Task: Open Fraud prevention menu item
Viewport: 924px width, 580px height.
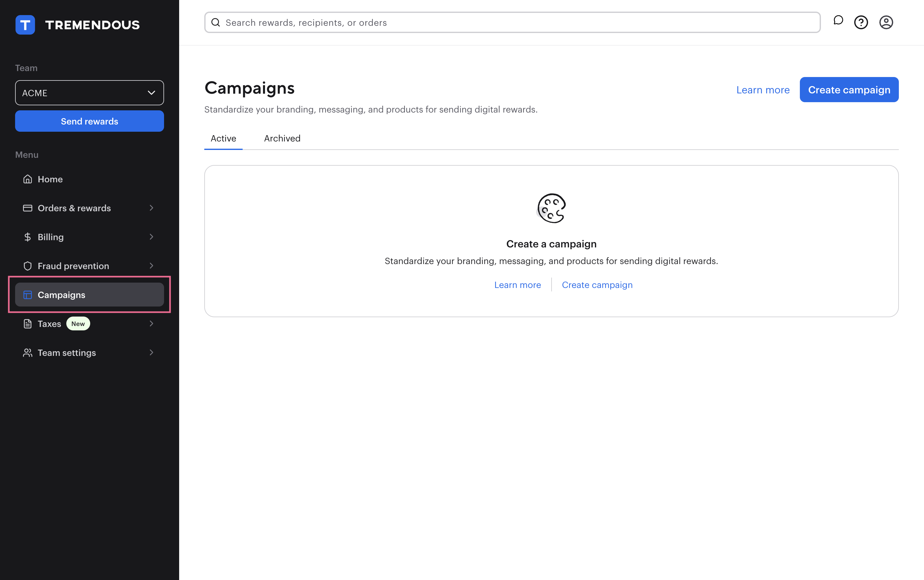Action: click(89, 266)
